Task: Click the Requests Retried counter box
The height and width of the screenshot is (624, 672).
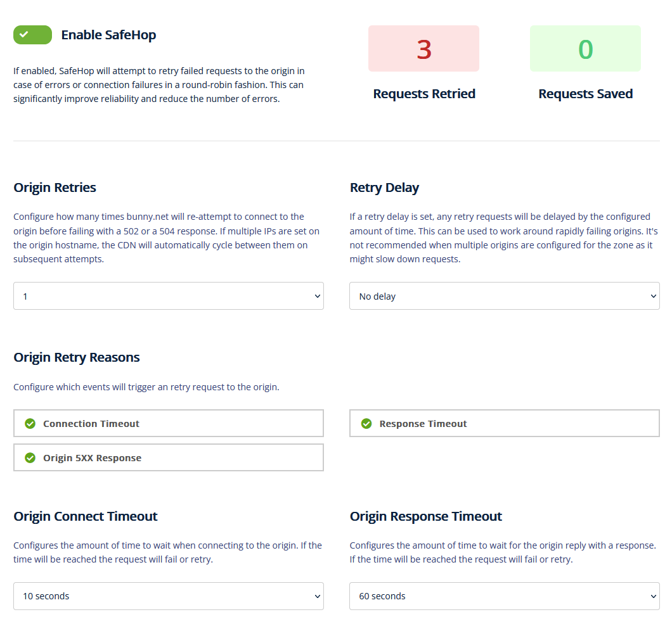Action: [x=423, y=49]
